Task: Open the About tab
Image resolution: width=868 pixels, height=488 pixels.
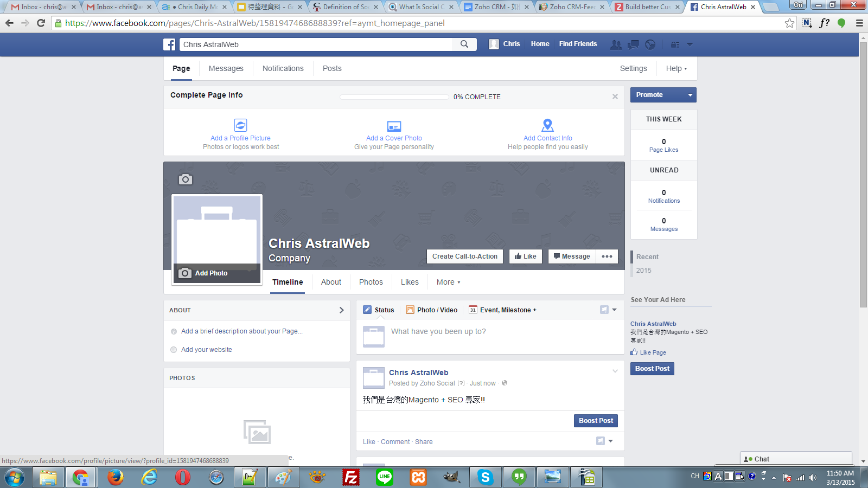Action: coord(331,282)
